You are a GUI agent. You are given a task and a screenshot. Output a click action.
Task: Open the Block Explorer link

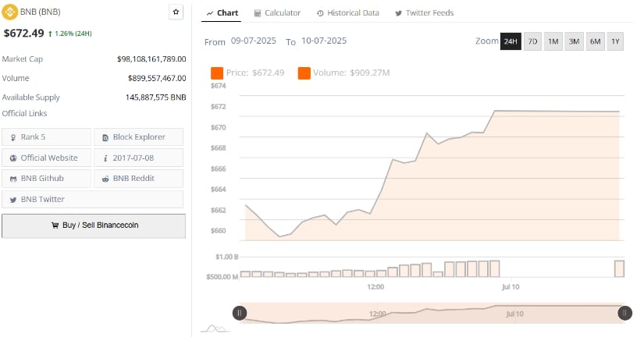point(138,137)
